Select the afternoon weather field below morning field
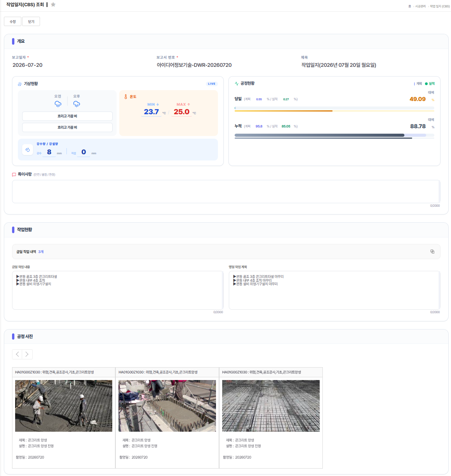This screenshot has height=476, width=451. click(67, 127)
